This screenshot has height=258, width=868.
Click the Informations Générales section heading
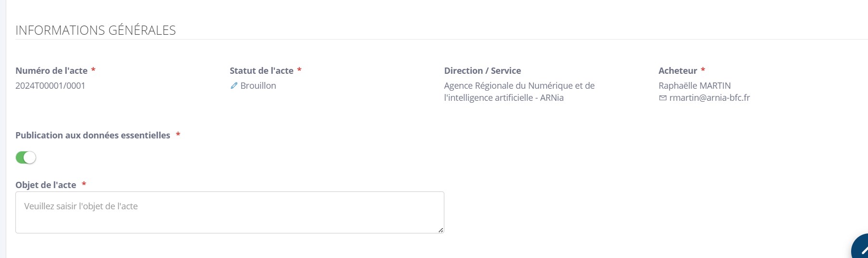click(x=95, y=30)
